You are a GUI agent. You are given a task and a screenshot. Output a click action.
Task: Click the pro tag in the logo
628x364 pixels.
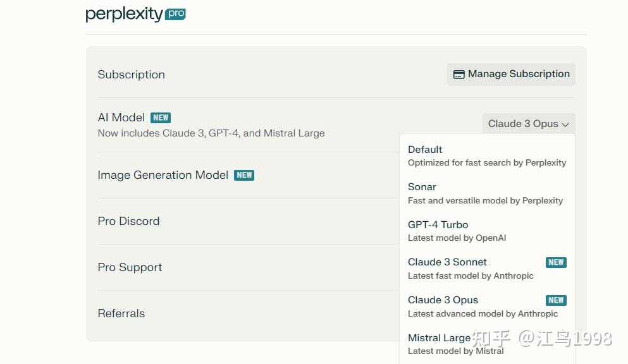tap(175, 14)
